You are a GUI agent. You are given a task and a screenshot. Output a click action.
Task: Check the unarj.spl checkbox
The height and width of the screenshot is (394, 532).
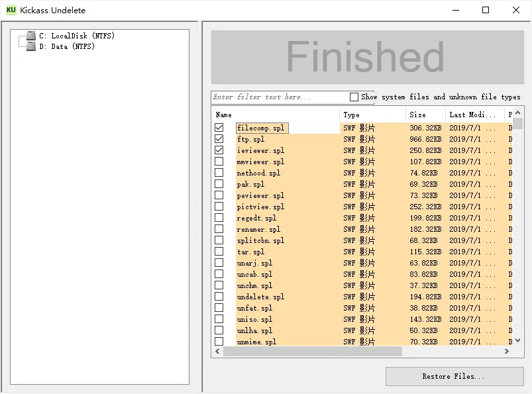(x=219, y=262)
